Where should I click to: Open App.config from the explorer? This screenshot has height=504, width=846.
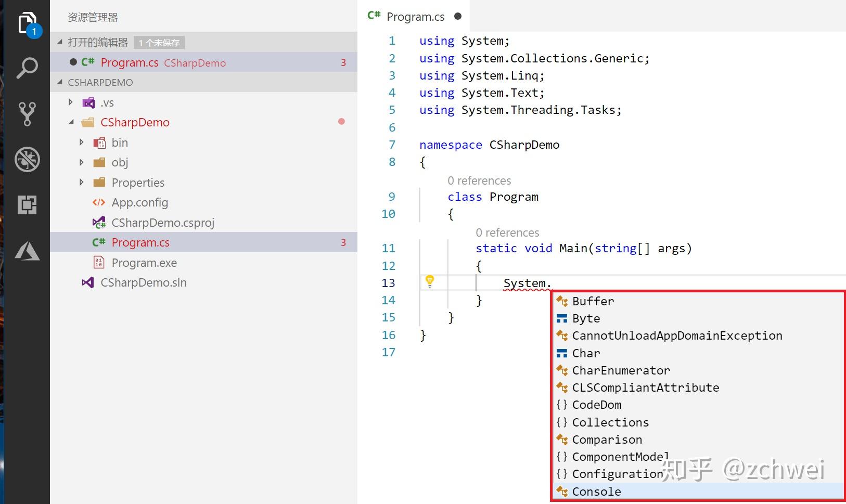(139, 202)
